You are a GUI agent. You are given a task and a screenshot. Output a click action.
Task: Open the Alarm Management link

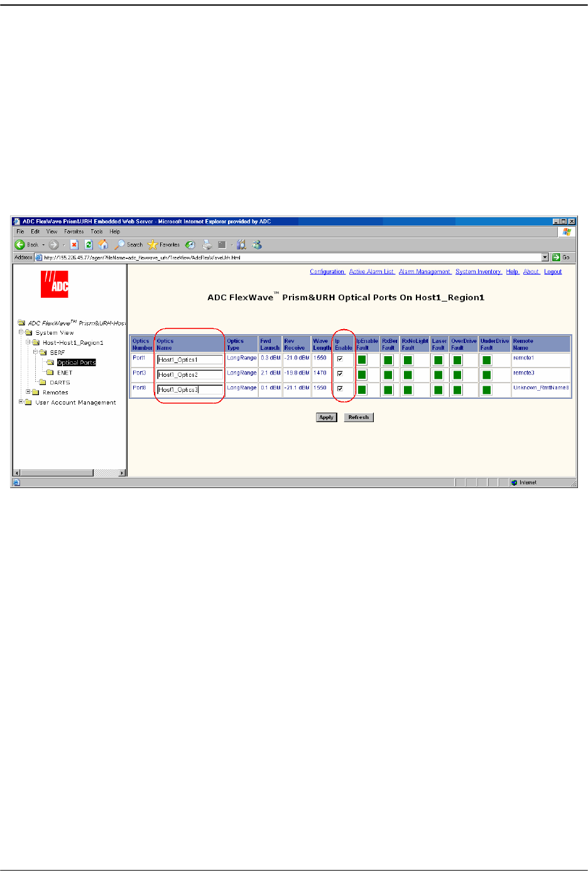click(425, 272)
